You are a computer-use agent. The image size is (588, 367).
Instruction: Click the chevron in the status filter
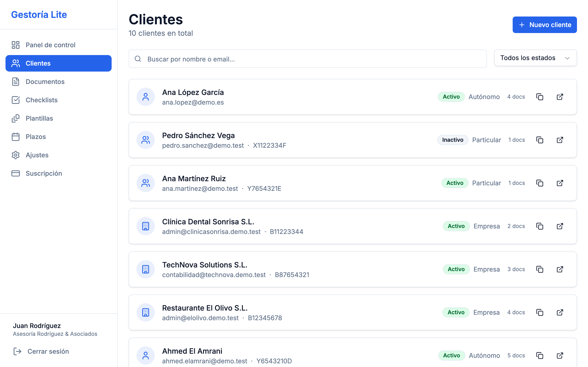pyautogui.click(x=567, y=58)
